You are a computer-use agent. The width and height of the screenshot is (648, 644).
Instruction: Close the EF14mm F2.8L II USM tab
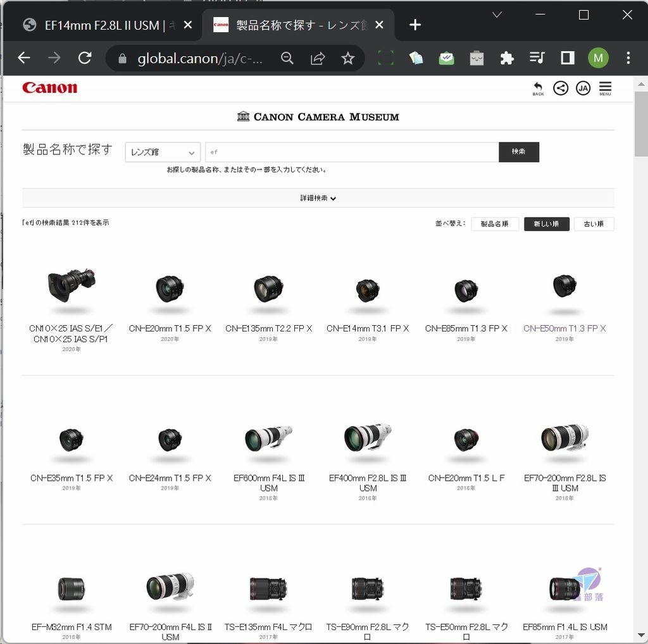(x=187, y=25)
